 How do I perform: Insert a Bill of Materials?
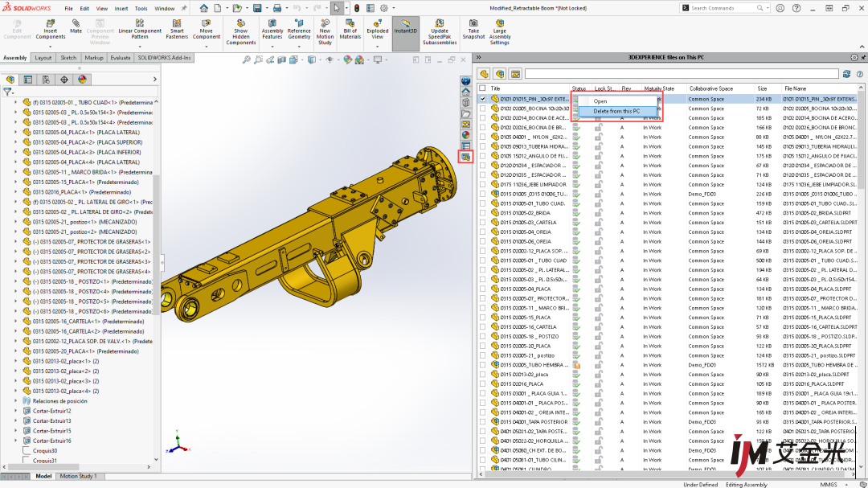350,29
